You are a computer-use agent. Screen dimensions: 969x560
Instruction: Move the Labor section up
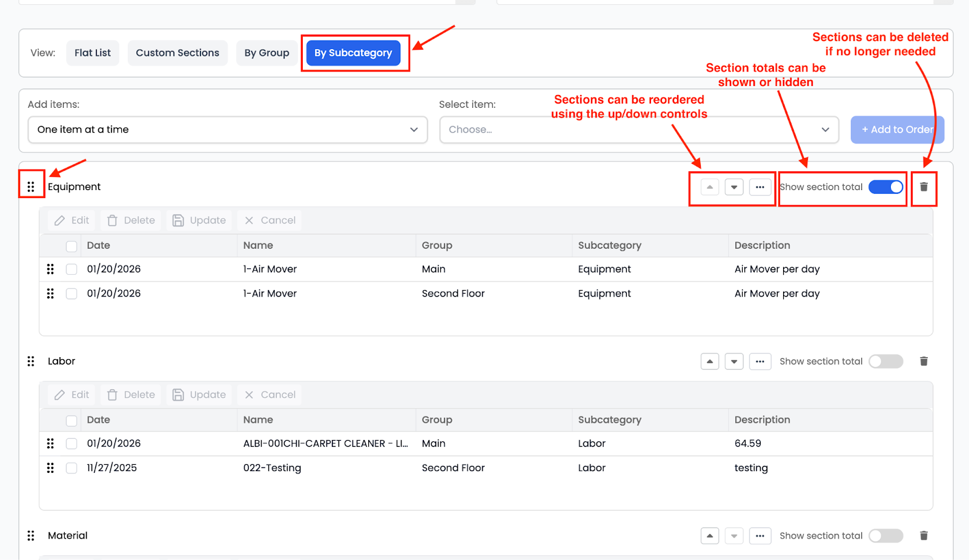point(710,361)
